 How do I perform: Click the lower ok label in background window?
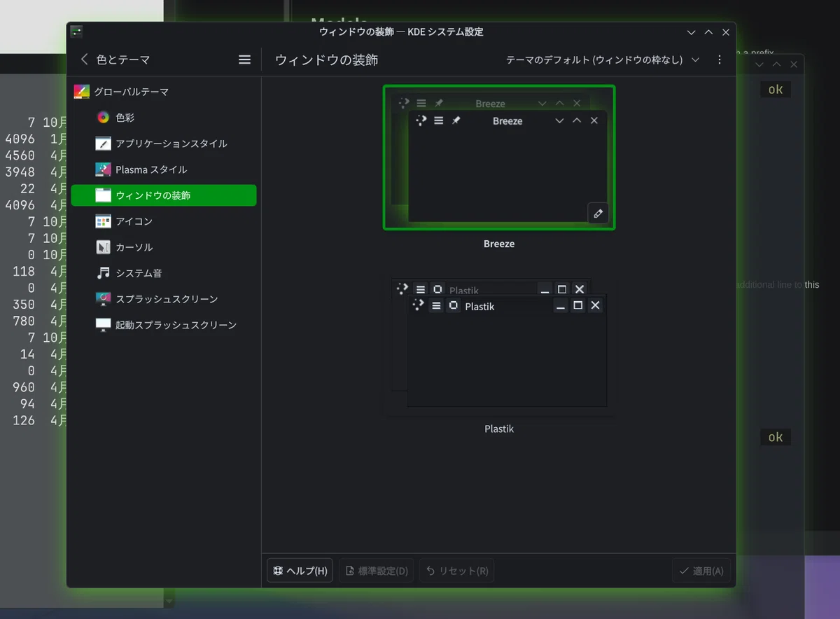tap(776, 438)
